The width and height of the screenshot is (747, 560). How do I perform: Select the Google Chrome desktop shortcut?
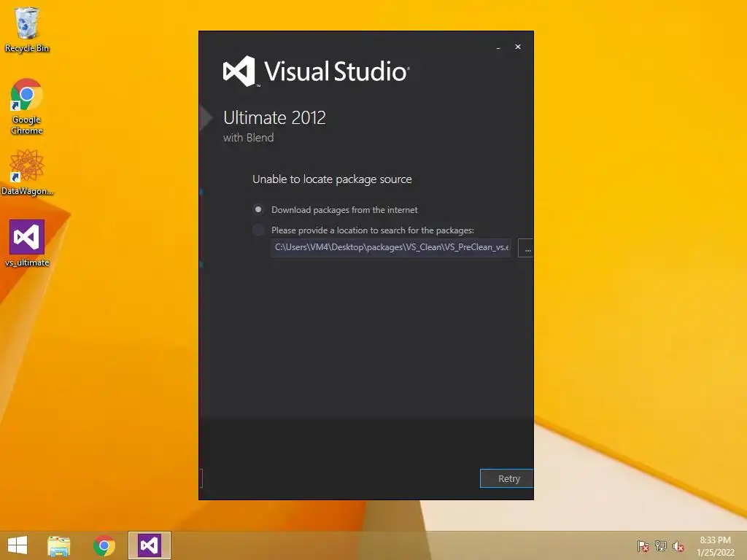coord(27,106)
